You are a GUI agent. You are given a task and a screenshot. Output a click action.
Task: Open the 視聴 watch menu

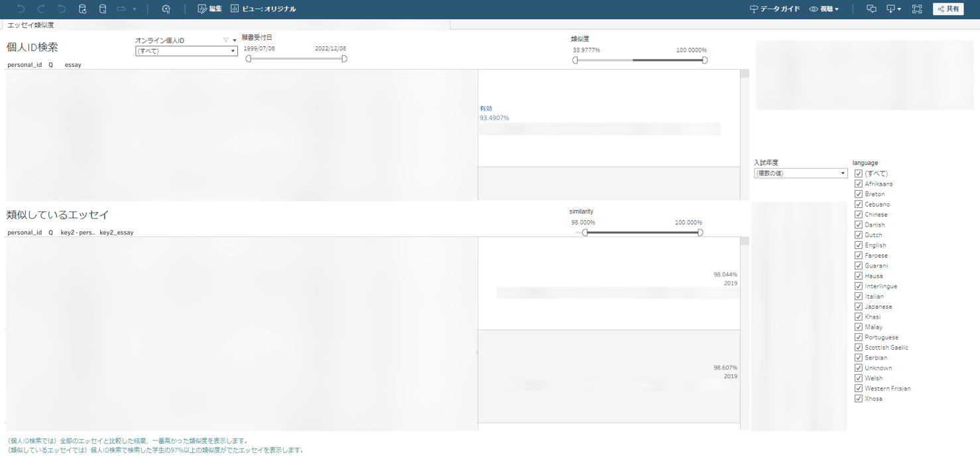(824, 9)
